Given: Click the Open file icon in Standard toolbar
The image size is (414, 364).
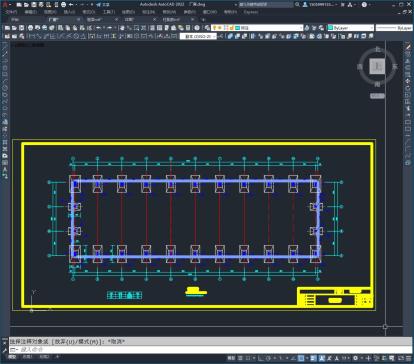Looking at the screenshot, I should [14, 28].
